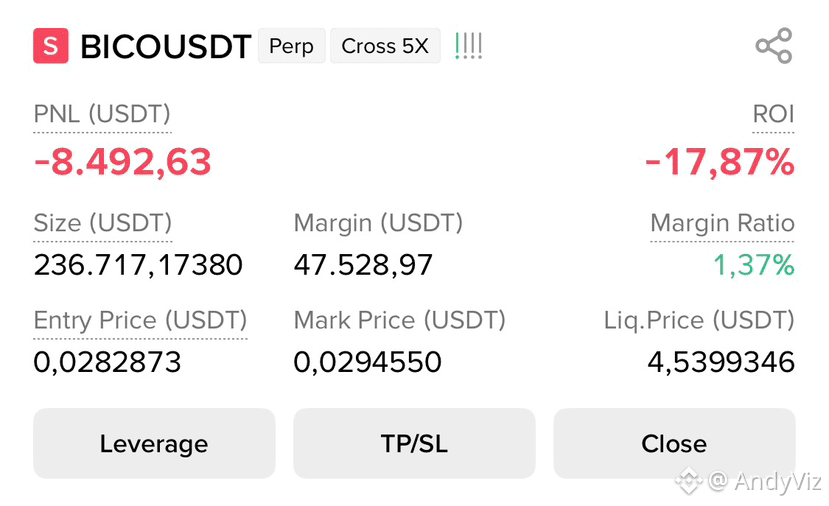The image size is (829, 506).
Task: Tap the Cross 5X margin mode tag
Action: [385, 46]
